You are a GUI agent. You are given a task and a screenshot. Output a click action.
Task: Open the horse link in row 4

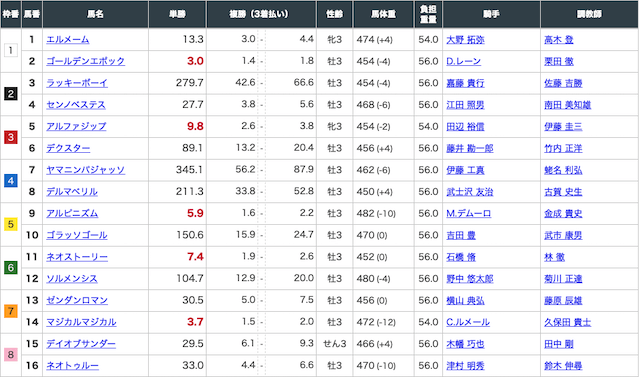pyautogui.click(x=76, y=105)
